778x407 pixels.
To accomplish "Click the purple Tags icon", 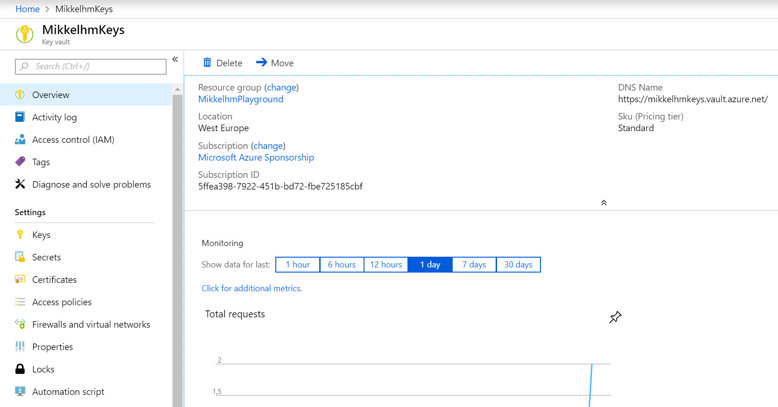I will pos(20,161).
